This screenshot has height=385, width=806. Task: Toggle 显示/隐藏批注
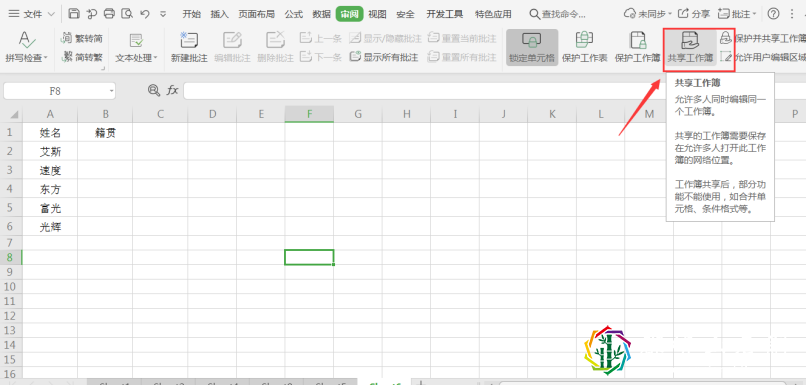click(386, 38)
